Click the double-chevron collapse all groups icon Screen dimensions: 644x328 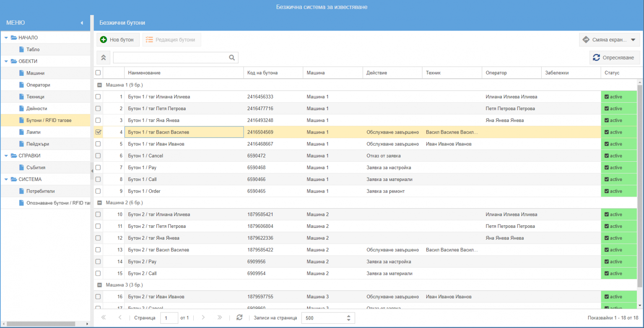(104, 58)
